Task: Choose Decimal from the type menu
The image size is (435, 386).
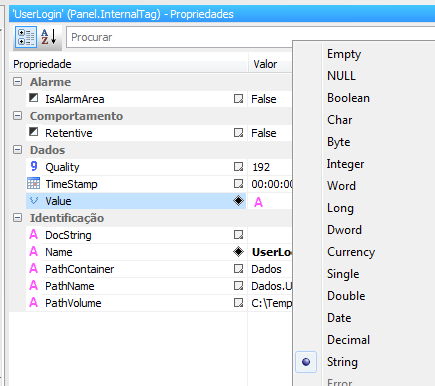Action: pyautogui.click(x=349, y=340)
